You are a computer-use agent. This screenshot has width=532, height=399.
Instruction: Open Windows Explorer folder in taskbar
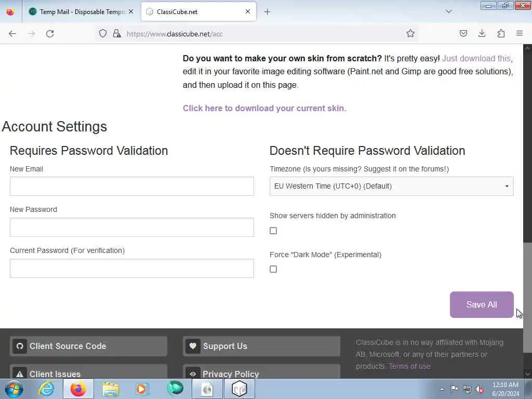tap(111, 389)
